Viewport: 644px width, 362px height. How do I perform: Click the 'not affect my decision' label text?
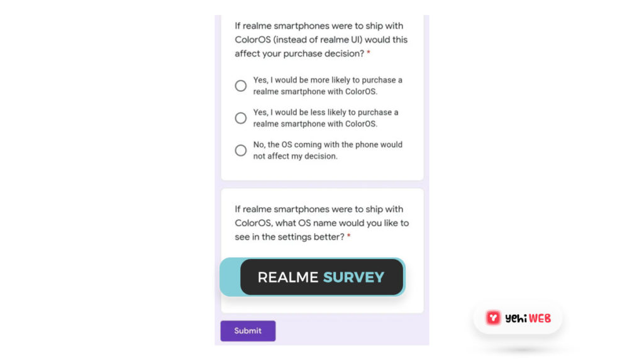pos(295,156)
